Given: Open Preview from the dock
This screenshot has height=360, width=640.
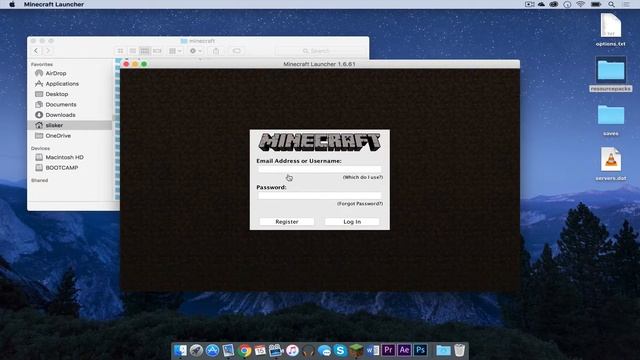Looking at the screenshot, I should point(228,350).
